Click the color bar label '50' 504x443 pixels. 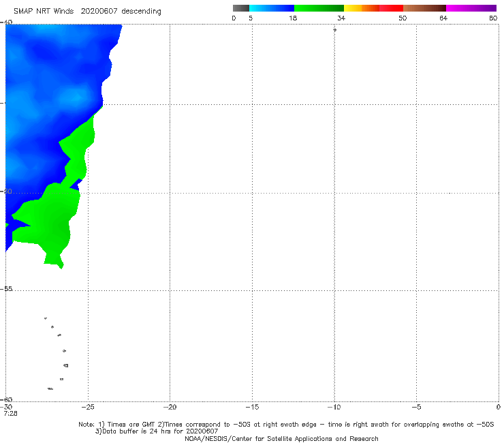click(x=403, y=18)
